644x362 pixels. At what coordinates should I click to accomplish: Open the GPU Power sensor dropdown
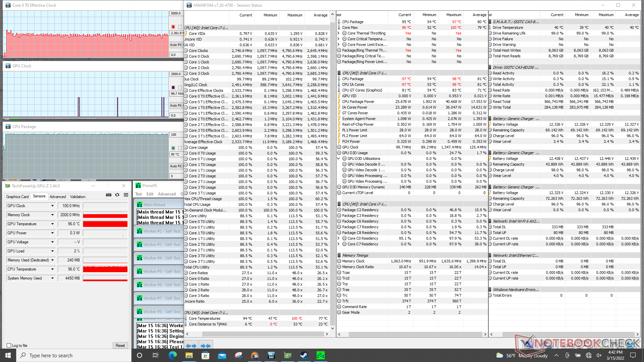pyautogui.click(x=52, y=233)
